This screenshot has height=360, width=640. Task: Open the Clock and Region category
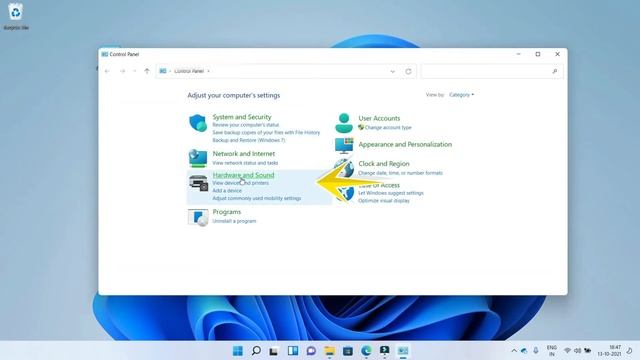384,163
